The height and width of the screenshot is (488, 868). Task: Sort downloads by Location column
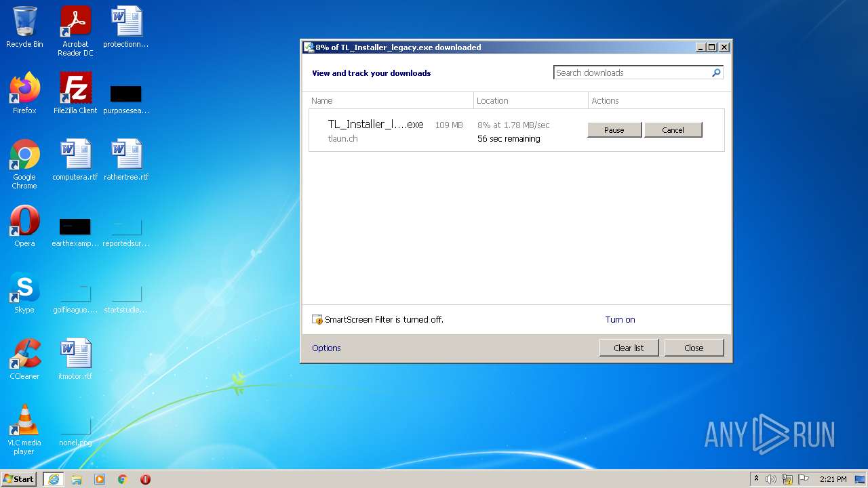point(531,100)
